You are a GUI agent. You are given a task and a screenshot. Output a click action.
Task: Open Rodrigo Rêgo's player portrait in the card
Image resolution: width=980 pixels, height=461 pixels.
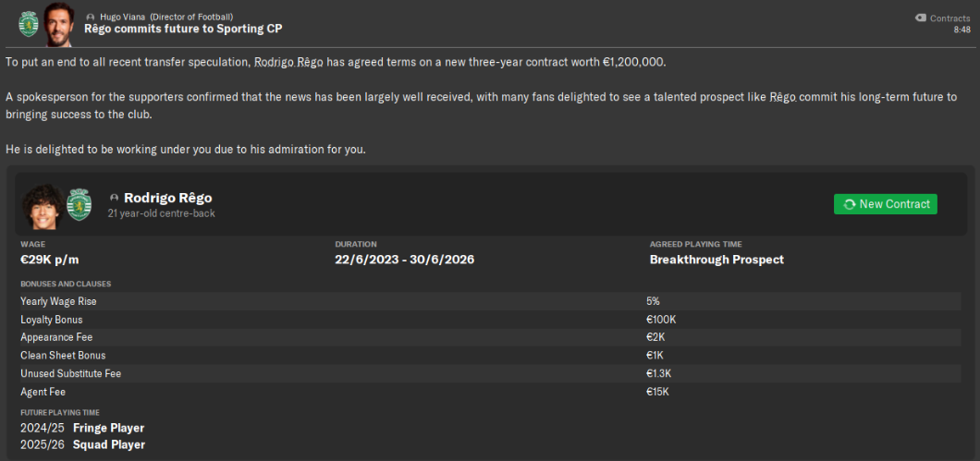pyautogui.click(x=41, y=204)
